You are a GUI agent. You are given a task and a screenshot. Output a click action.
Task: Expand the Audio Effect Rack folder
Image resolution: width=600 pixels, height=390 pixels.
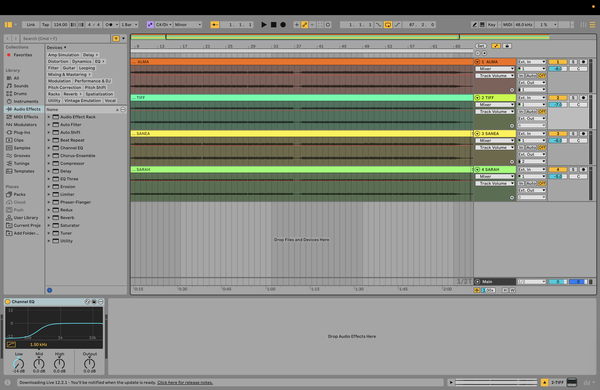click(x=49, y=117)
